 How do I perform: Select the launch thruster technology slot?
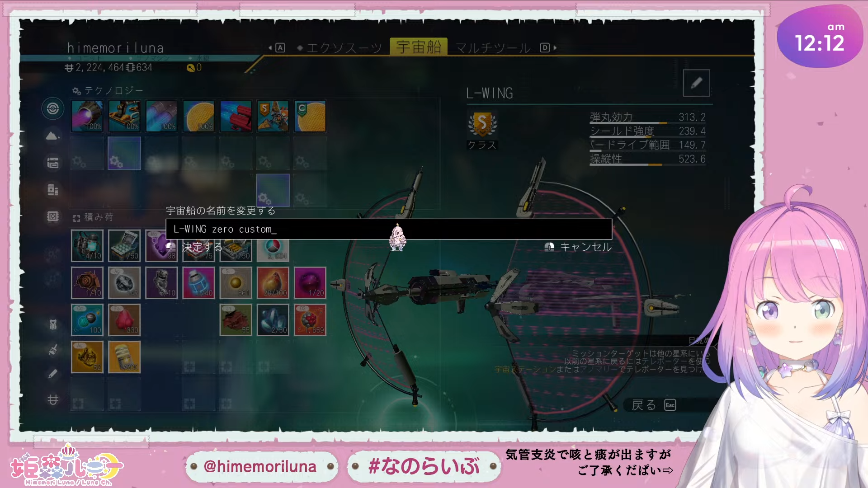(124, 116)
